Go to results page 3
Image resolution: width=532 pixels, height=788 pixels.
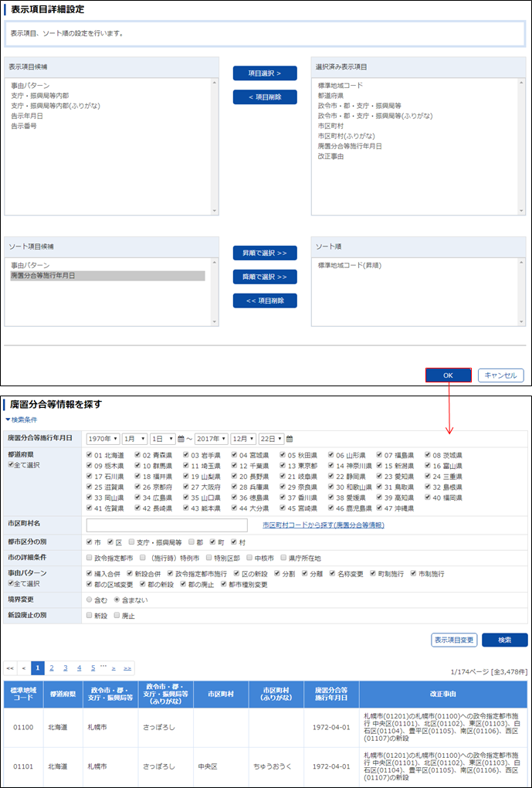pos(66,667)
